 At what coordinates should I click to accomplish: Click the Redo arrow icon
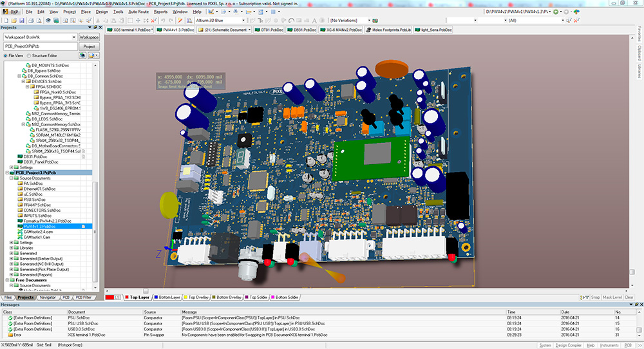(x=171, y=20)
